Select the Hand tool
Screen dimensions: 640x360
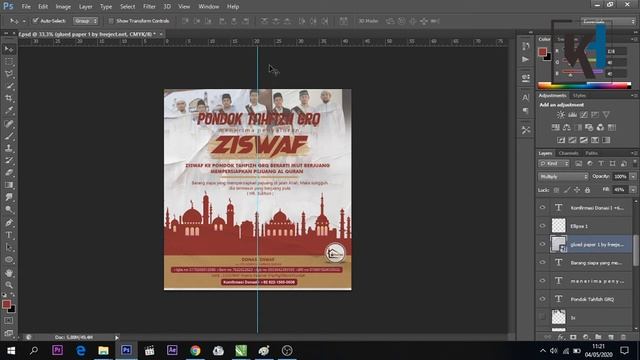9,273
